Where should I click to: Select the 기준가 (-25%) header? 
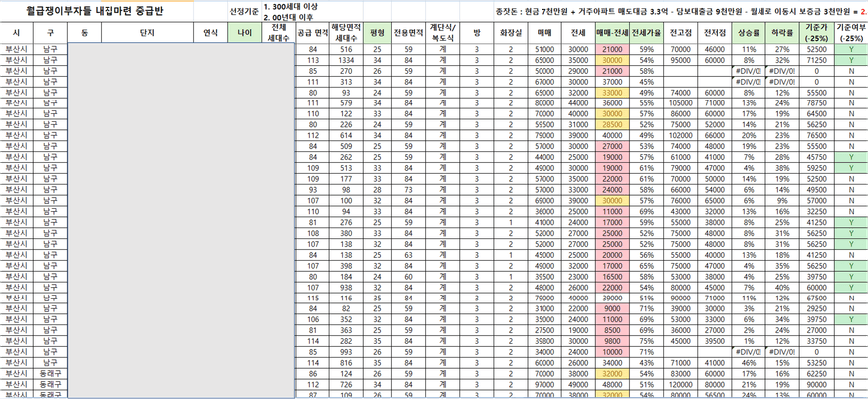pyautogui.click(x=816, y=33)
